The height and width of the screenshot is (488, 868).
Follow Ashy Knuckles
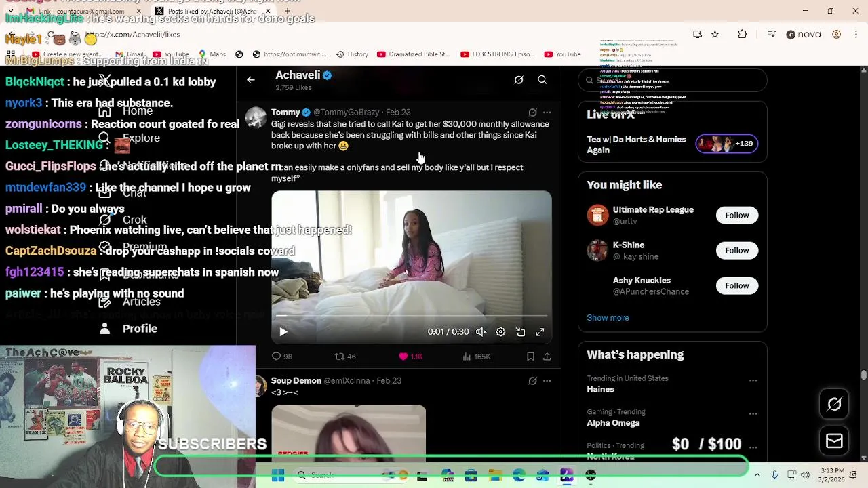736,286
